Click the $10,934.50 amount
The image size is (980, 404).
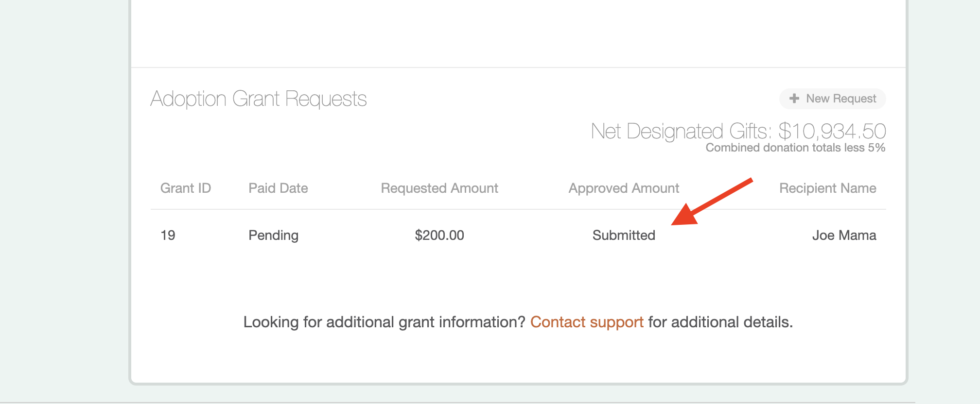[x=832, y=131]
